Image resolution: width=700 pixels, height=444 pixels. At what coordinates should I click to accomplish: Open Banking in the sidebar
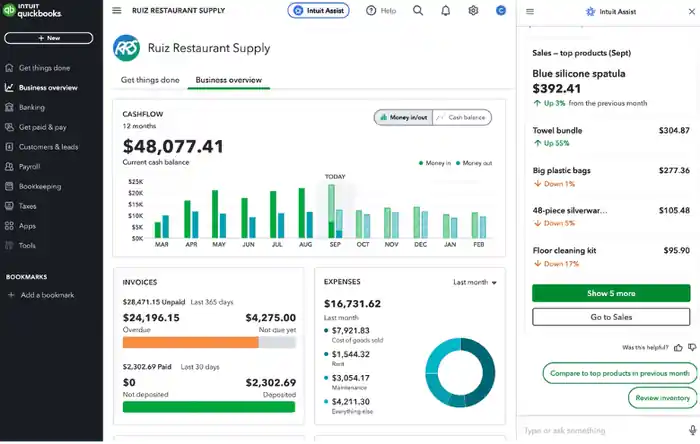(x=32, y=107)
